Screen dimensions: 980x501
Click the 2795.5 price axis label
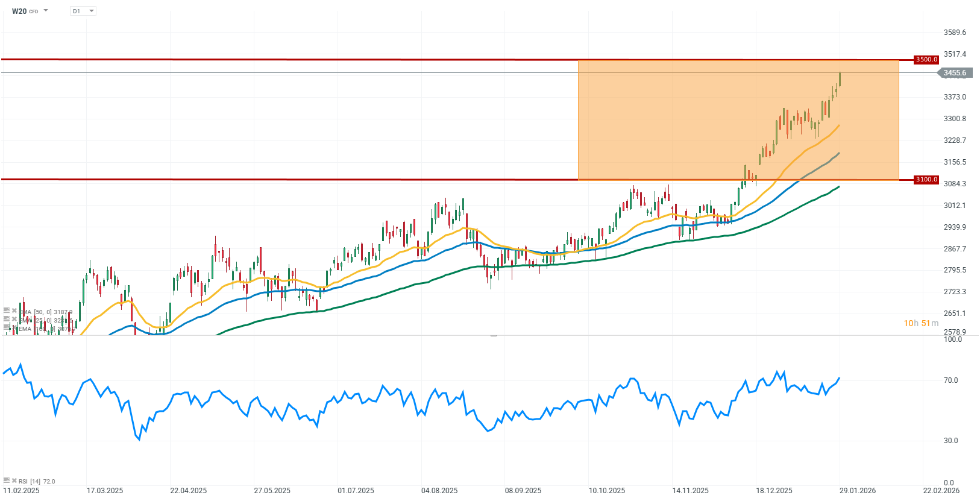click(955, 270)
